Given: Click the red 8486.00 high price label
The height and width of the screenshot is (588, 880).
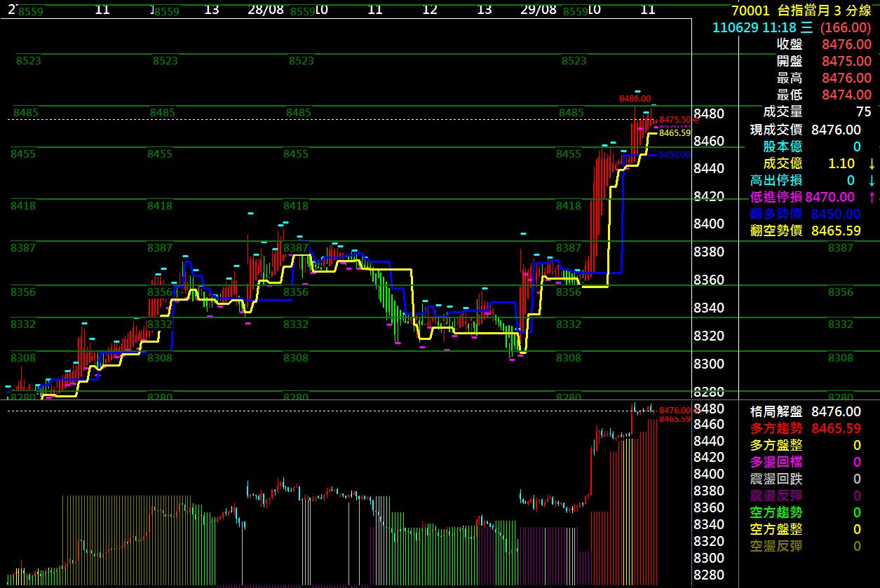Looking at the screenshot, I should 635,99.
